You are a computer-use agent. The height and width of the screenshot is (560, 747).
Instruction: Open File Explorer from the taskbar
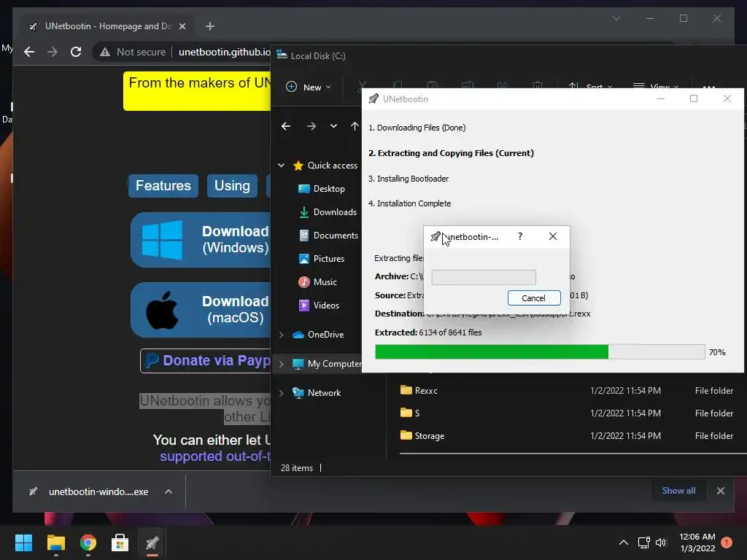[x=55, y=542]
